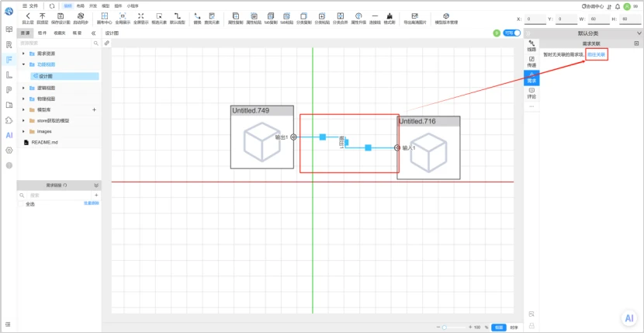Viewport: 644px width, 333px height.
Task: Click the 属性复制 property copy icon
Action: 236,16
